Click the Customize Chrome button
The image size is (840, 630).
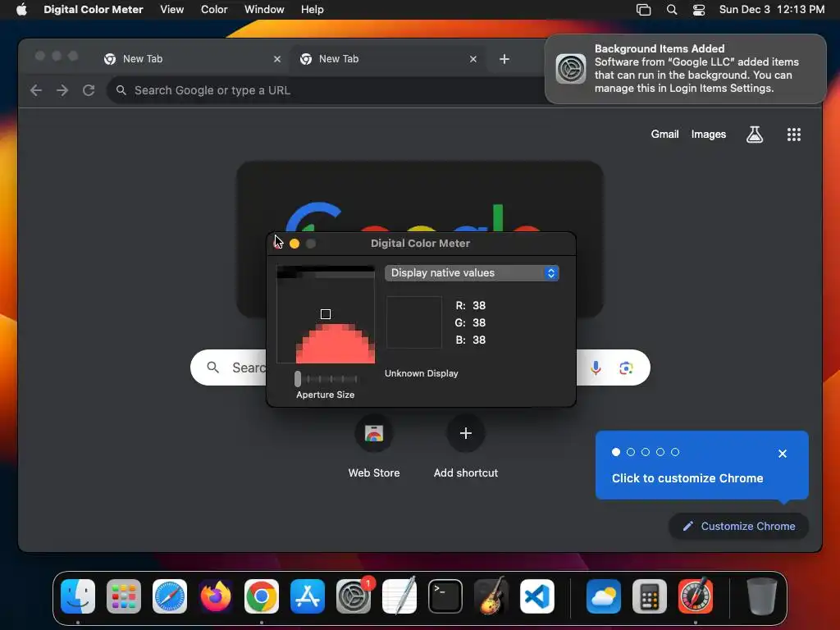[x=739, y=526]
